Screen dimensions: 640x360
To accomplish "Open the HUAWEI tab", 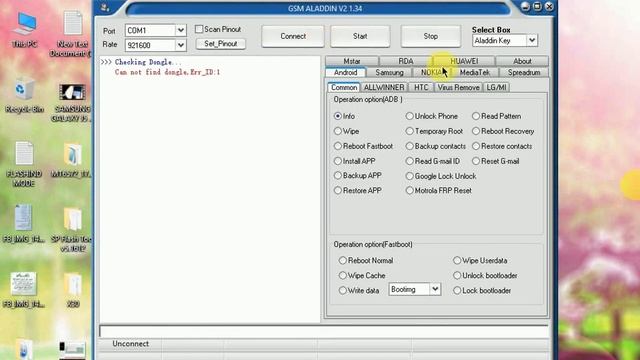I will point(464,61).
